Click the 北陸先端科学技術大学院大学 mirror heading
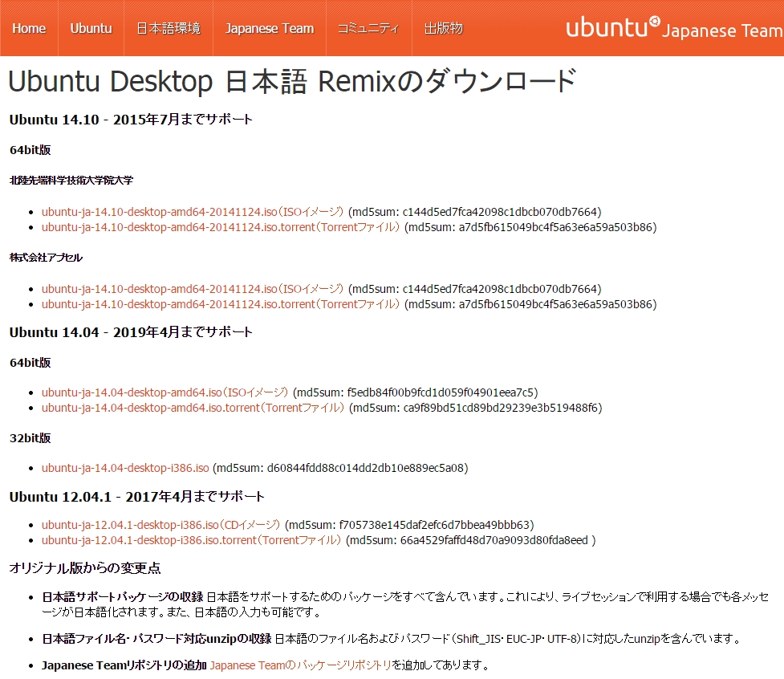 point(71,181)
